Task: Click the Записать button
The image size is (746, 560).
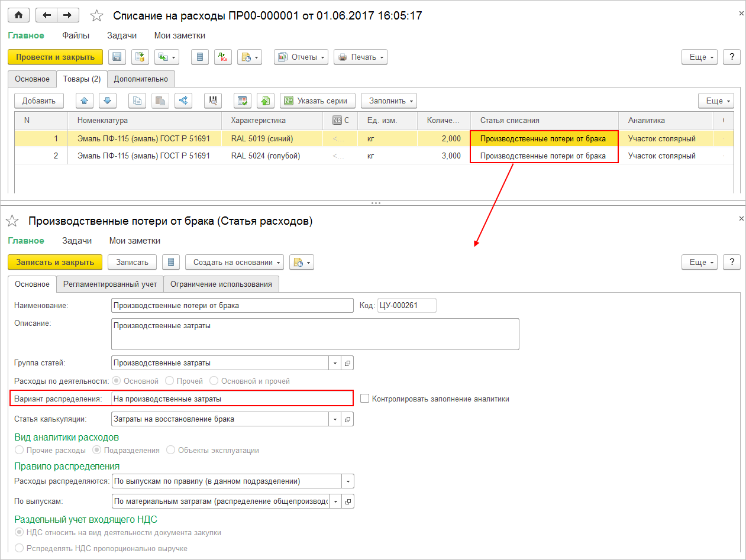Action: tap(132, 262)
